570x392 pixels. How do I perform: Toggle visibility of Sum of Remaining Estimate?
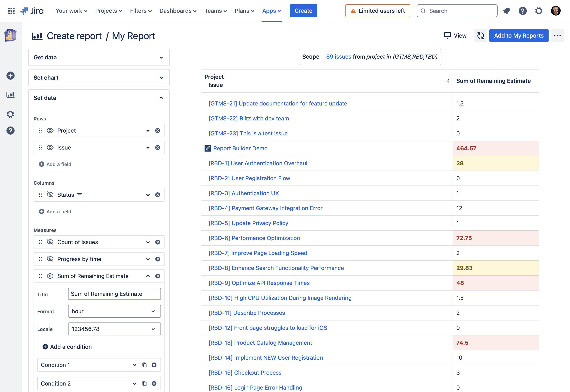coord(50,276)
